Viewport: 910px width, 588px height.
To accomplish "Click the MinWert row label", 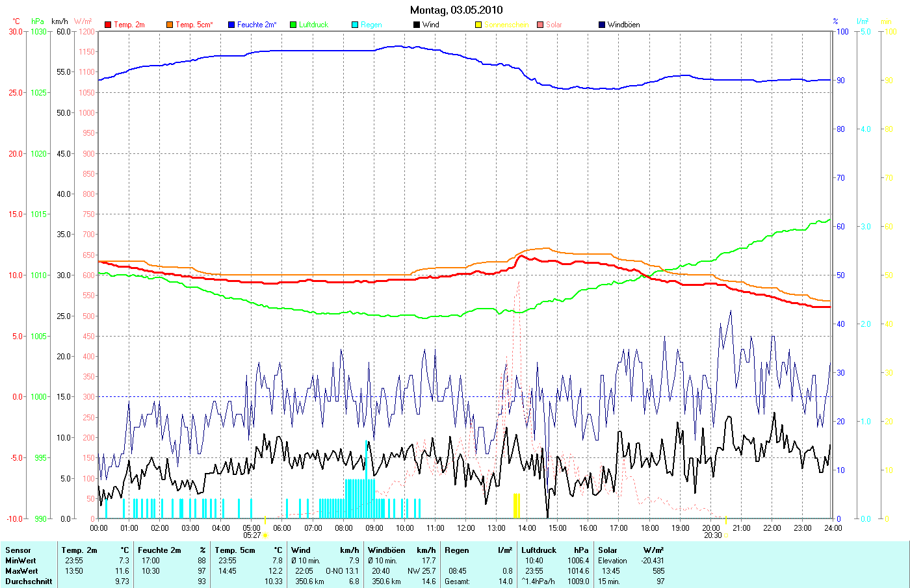I will click(21, 561).
